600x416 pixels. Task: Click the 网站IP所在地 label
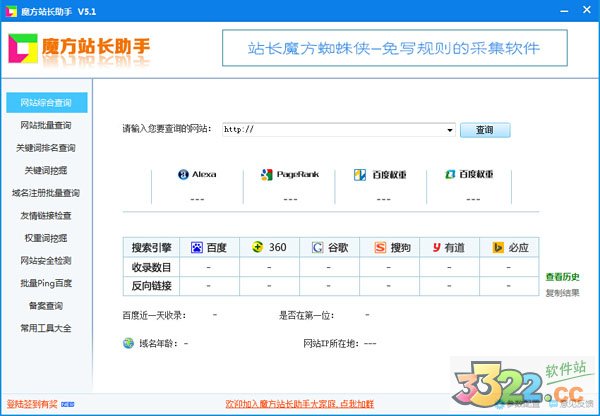pos(331,343)
